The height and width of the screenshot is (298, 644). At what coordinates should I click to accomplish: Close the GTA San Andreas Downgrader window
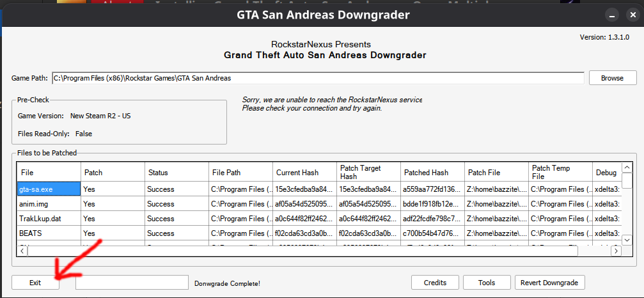tap(632, 15)
